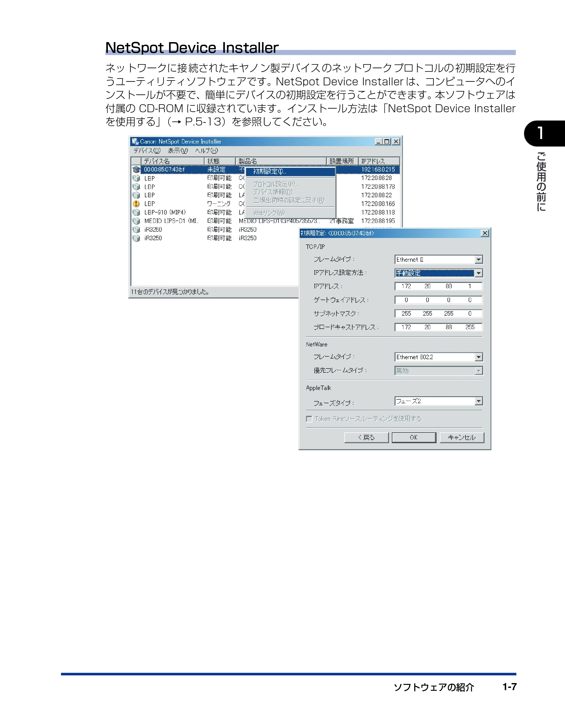Select ワーニング status cell
The image size is (565, 728).
(219, 204)
